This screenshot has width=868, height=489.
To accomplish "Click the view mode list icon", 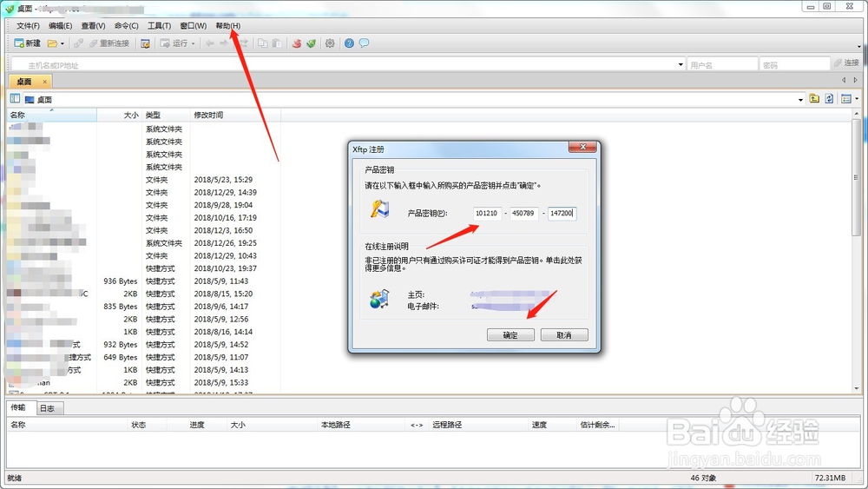I will click(845, 99).
